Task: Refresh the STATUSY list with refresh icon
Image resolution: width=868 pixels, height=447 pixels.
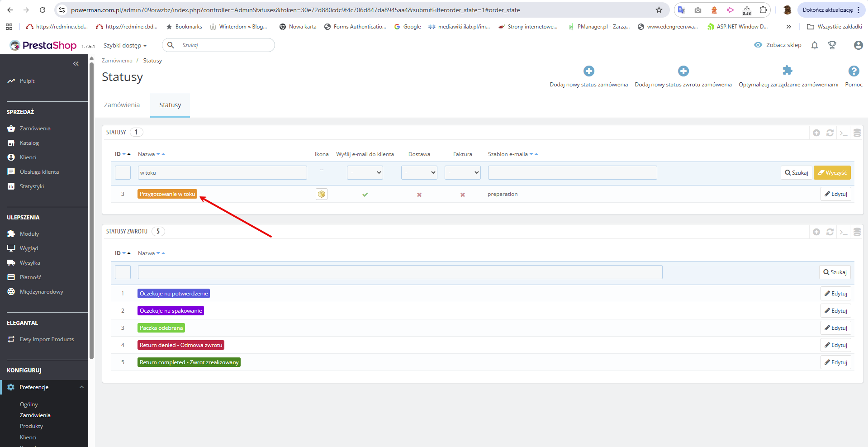Action: point(830,133)
